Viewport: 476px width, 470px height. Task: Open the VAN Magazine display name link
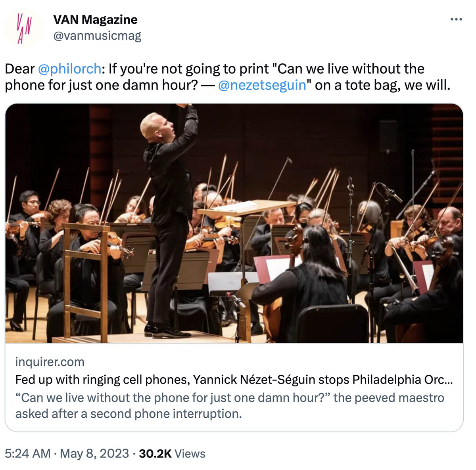[95, 19]
